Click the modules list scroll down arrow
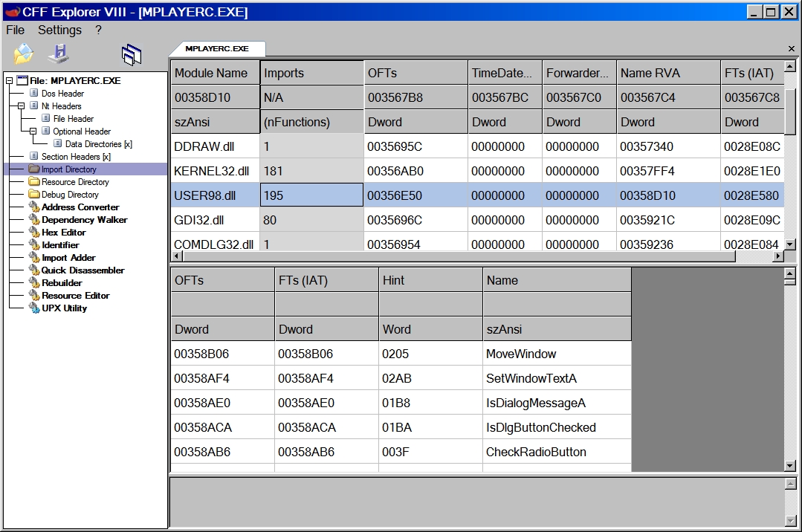 pyautogui.click(x=790, y=244)
